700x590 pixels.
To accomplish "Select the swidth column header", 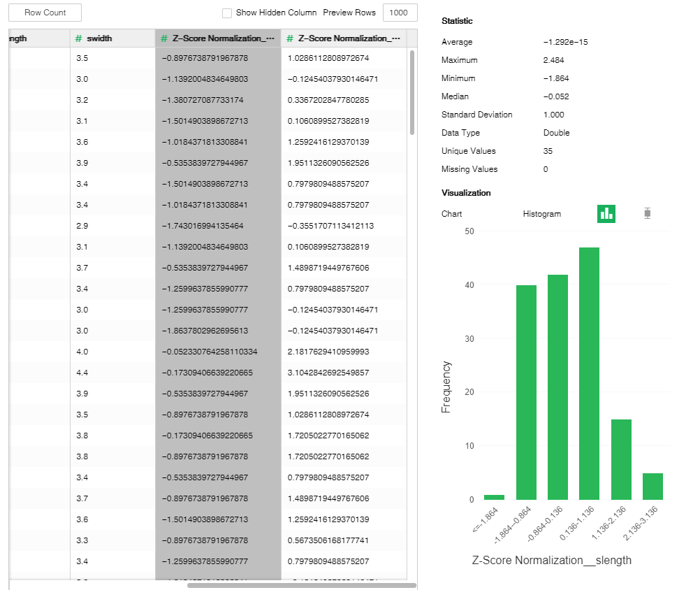I will [x=112, y=38].
